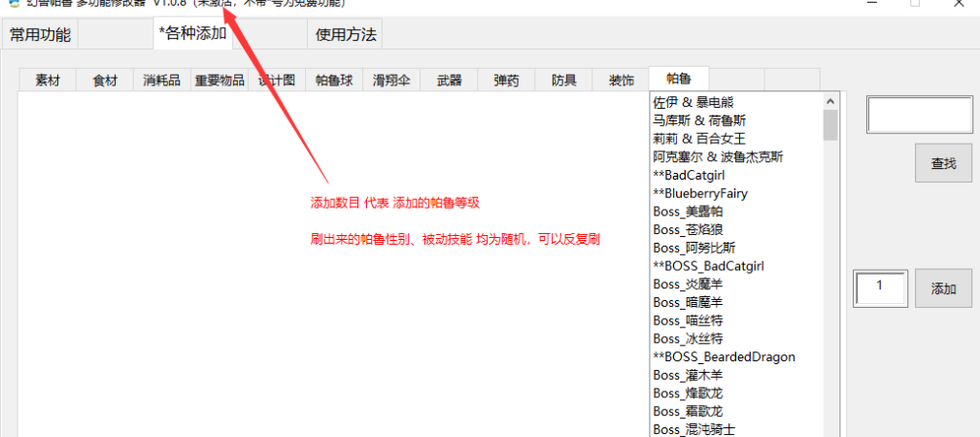Image resolution: width=980 pixels, height=437 pixels.
Task: Click the app icon in title bar
Action: pos(8,4)
